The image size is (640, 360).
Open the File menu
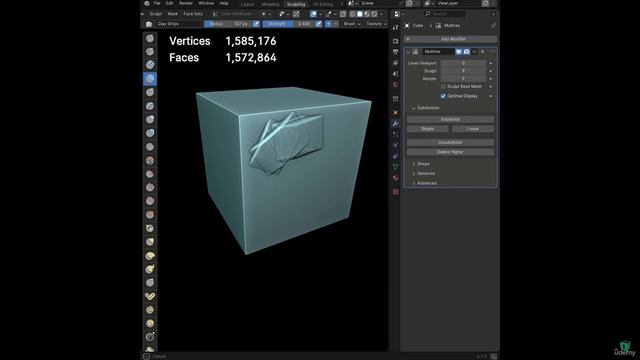(157, 3)
